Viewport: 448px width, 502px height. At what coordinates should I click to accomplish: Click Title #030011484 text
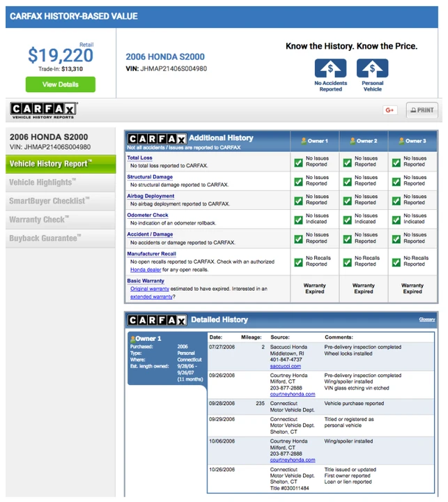pyautogui.click(x=290, y=489)
